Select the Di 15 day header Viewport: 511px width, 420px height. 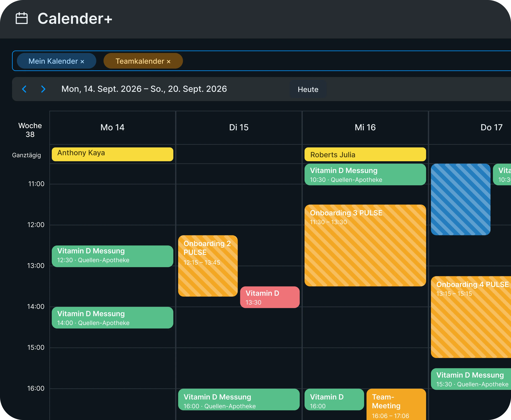click(239, 127)
